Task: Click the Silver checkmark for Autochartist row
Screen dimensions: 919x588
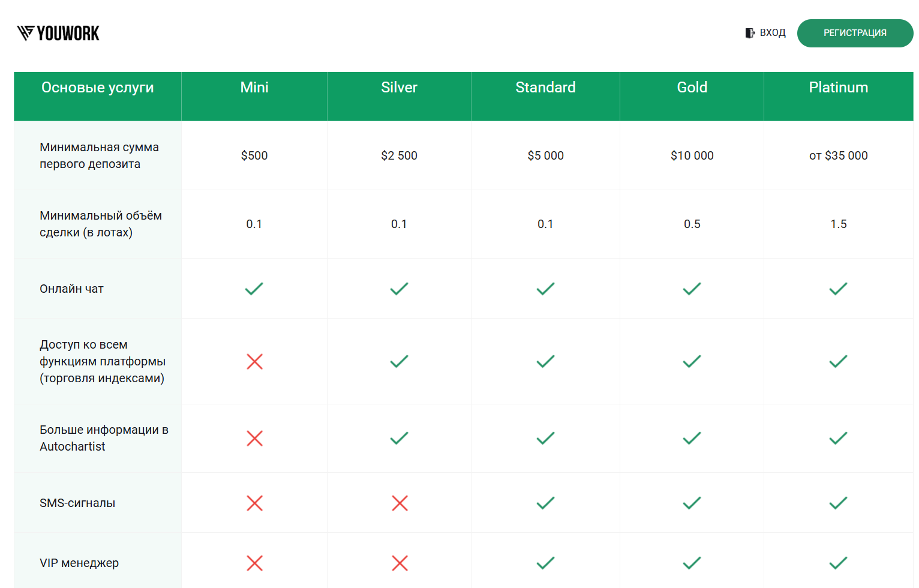Action: (399, 438)
